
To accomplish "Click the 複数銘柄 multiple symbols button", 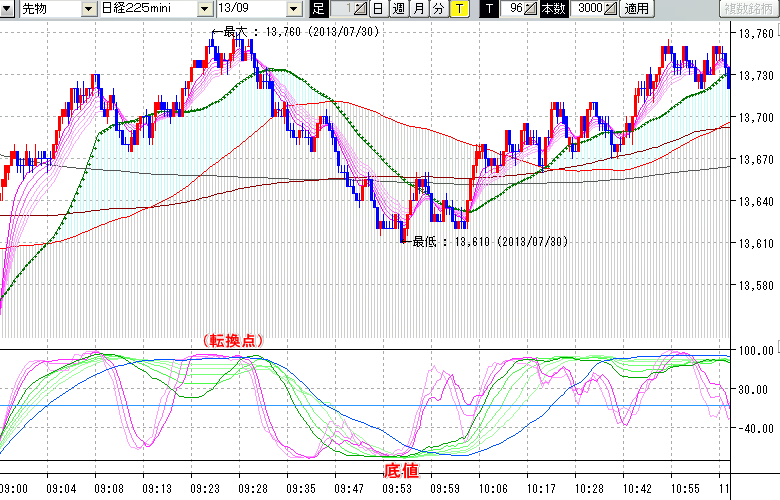I will [749, 9].
